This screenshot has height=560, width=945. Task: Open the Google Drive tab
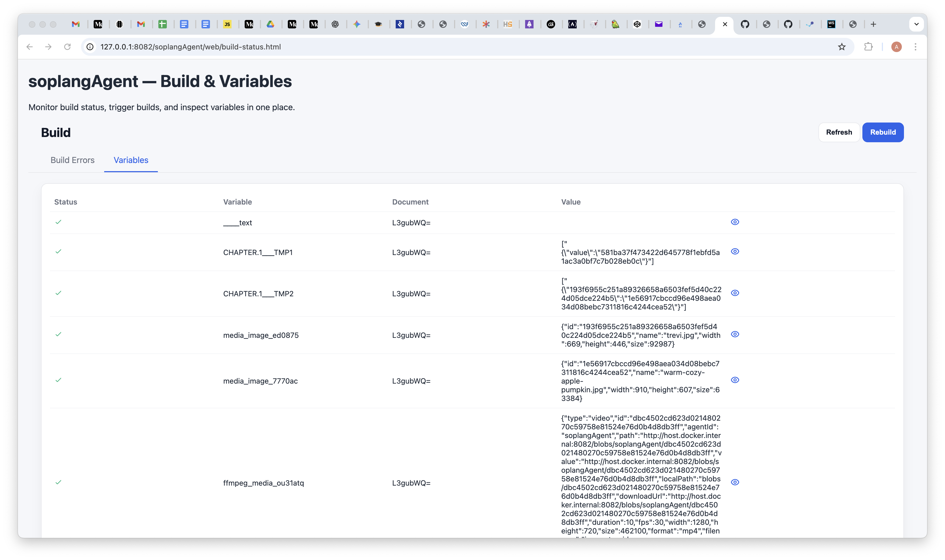tap(270, 24)
